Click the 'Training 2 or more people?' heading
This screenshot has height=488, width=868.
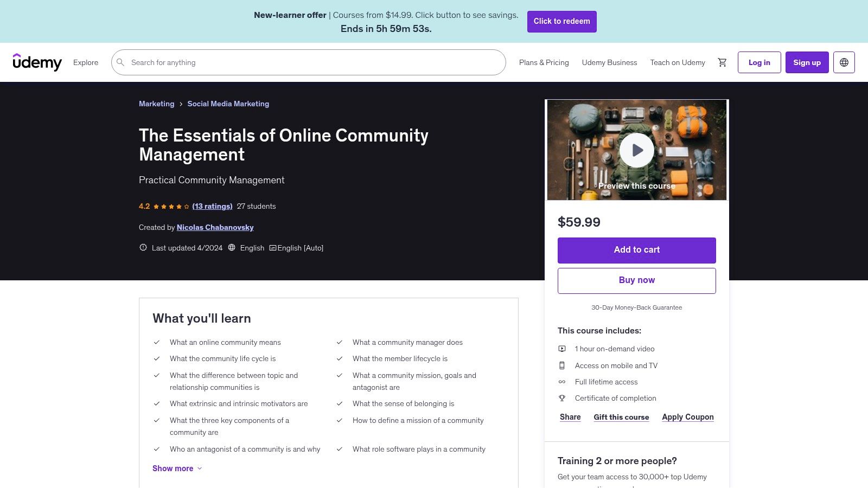pos(617,461)
